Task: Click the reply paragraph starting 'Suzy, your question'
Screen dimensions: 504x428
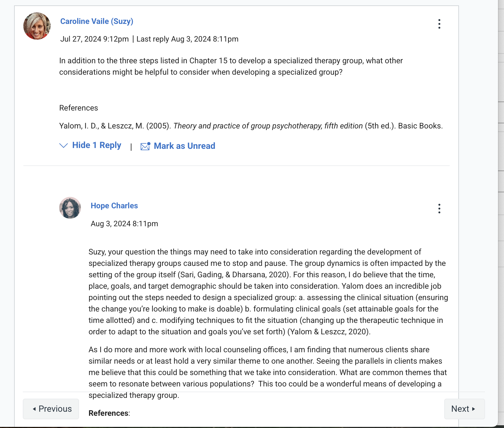Action: click(268, 292)
